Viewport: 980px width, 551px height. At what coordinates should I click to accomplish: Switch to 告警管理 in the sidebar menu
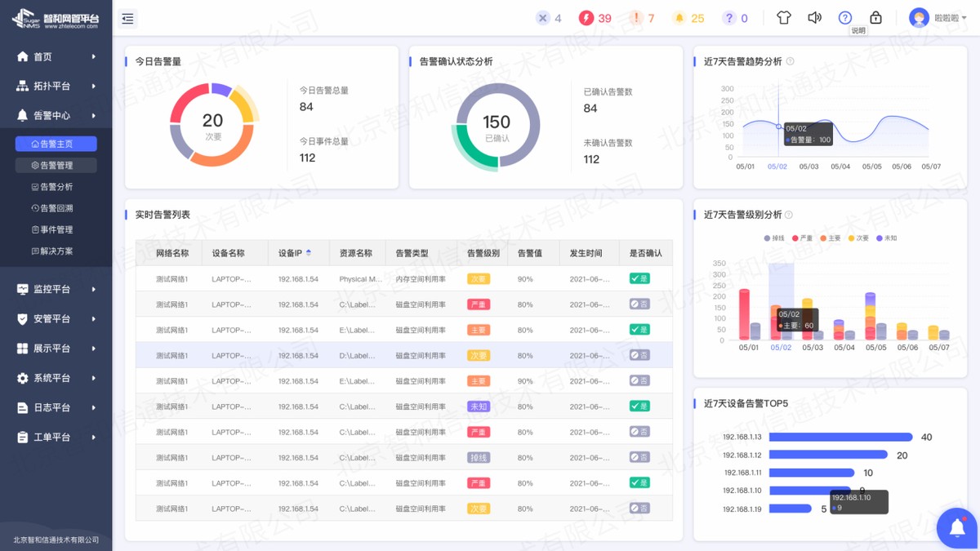56,164
